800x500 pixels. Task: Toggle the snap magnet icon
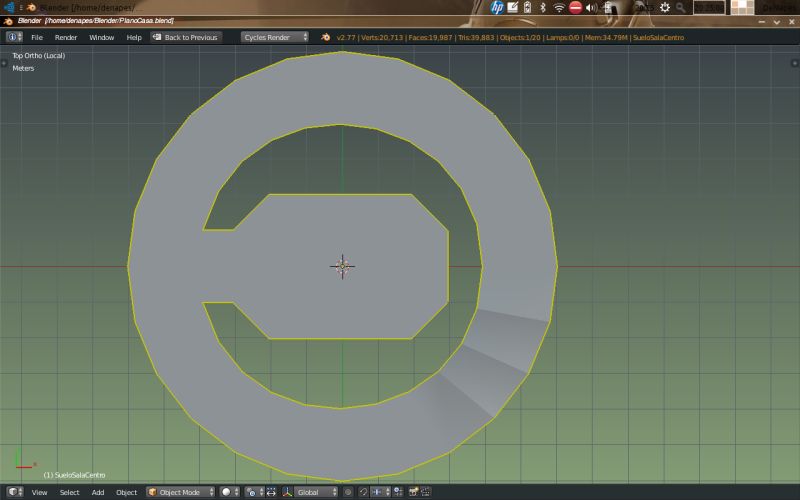pyautogui.click(x=363, y=492)
